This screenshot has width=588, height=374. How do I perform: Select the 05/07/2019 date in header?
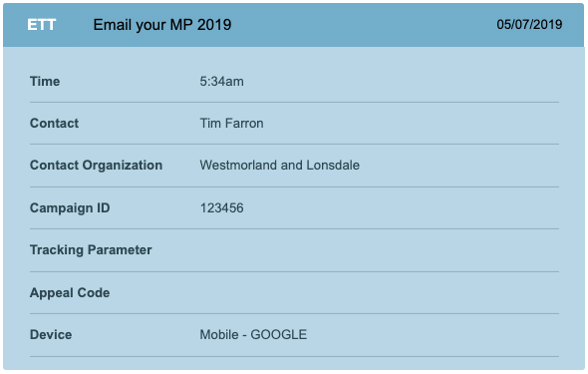(x=529, y=24)
